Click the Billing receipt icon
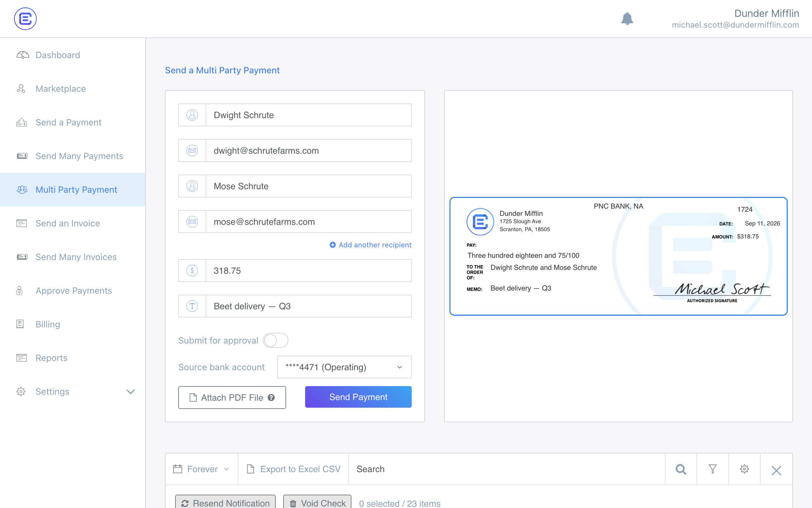Screen dimensions: 812x508 (x=20, y=324)
